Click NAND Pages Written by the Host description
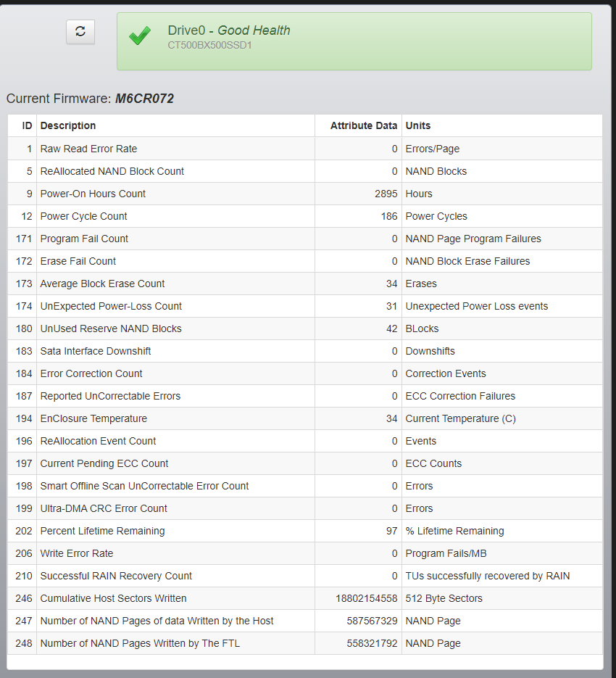 (x=157, y=621)
